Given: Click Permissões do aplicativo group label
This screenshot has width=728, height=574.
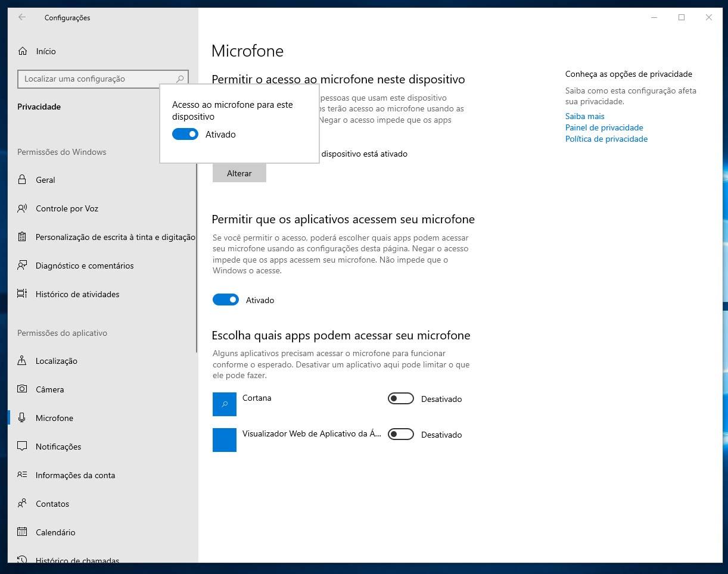Looking at the screenshot, I should 63,333.
